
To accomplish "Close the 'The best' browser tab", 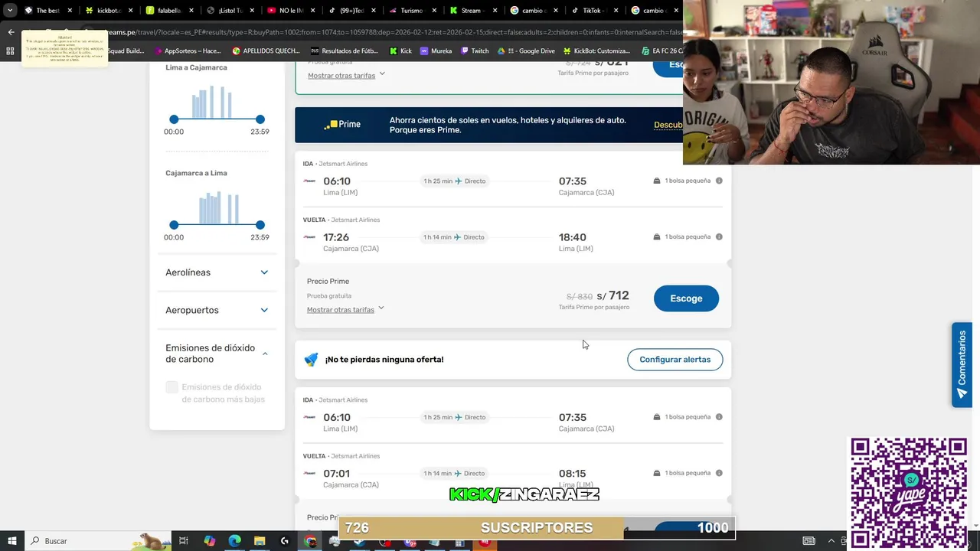I will [70, 11].
